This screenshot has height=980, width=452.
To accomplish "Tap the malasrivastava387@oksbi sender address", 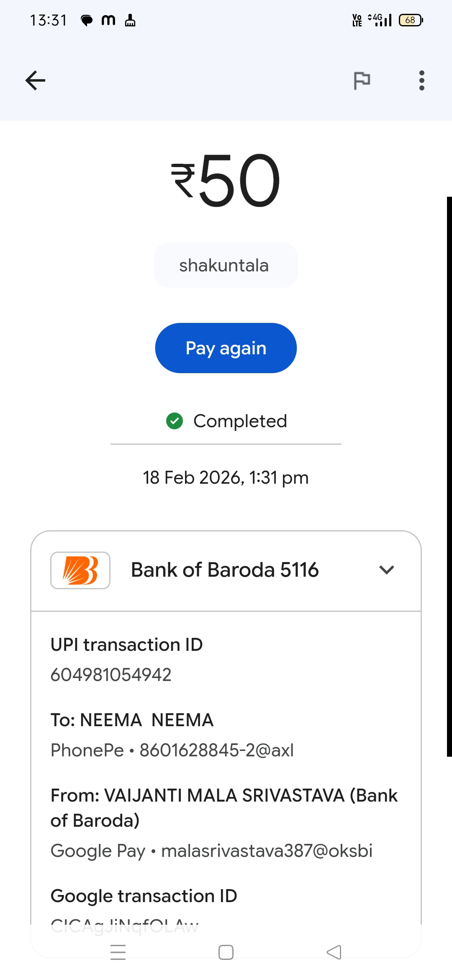I will tap(267, 851).
